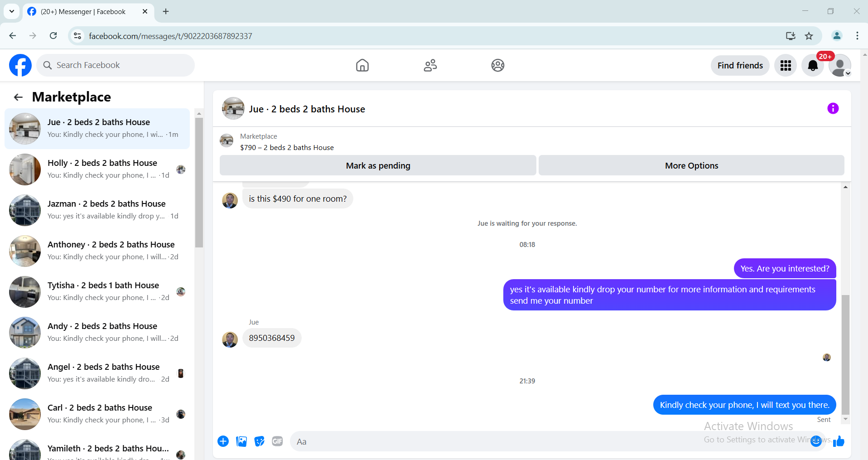Open Jazman 2 beds 2 baths conversation

tap(97, 210)
